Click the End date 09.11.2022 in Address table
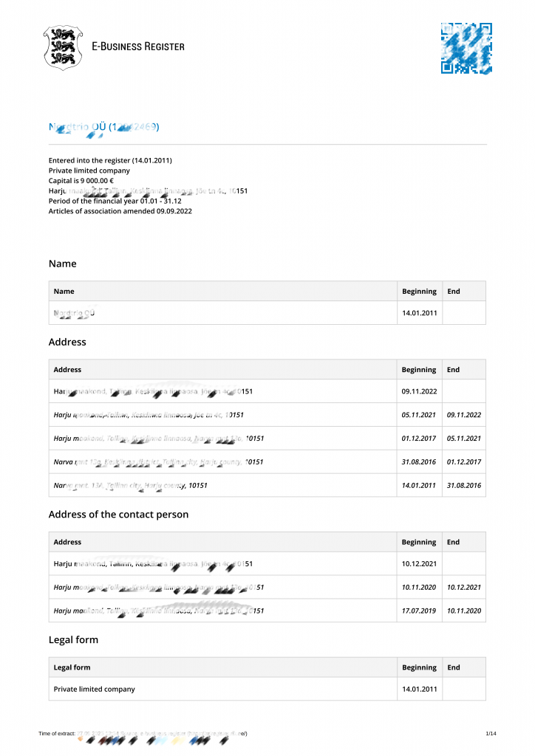Image resolution: width=535 pixels, height=756 pixels. (463, 415)
